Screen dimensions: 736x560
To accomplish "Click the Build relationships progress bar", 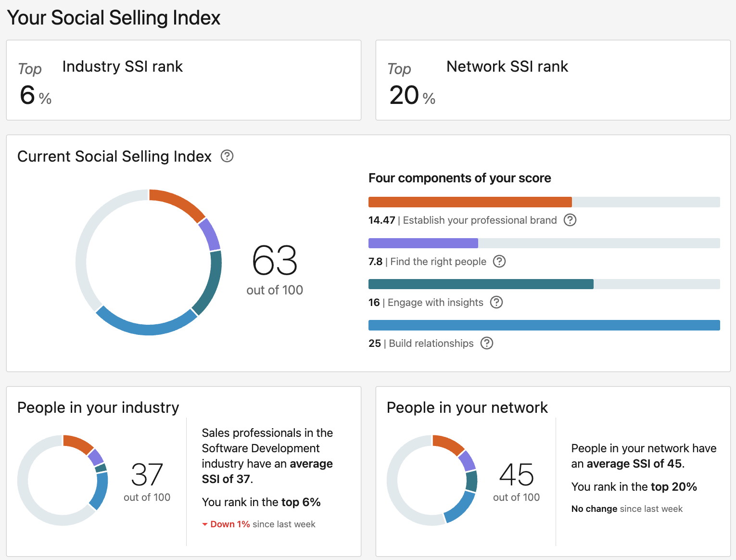I will click(x=544, y=325).
